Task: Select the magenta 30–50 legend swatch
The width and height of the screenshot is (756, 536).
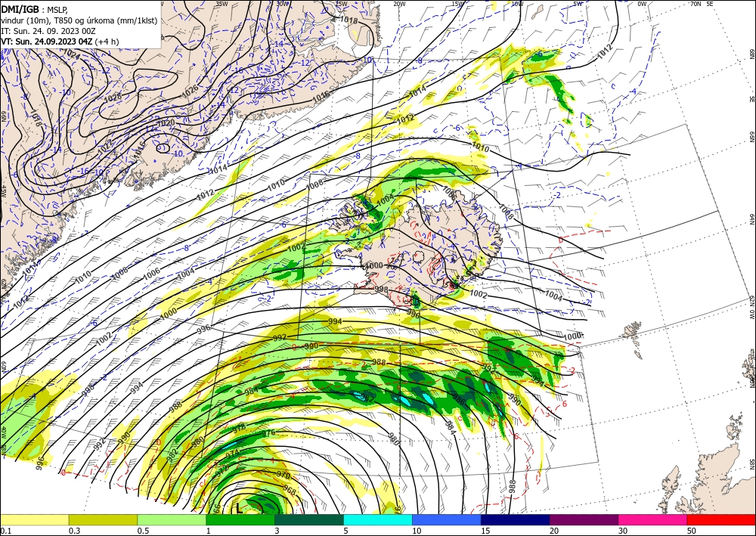Action: point(653,519)
